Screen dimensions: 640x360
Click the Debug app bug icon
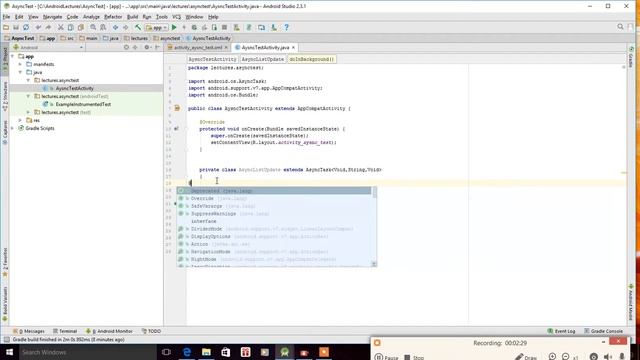click(x=194, y=27)
